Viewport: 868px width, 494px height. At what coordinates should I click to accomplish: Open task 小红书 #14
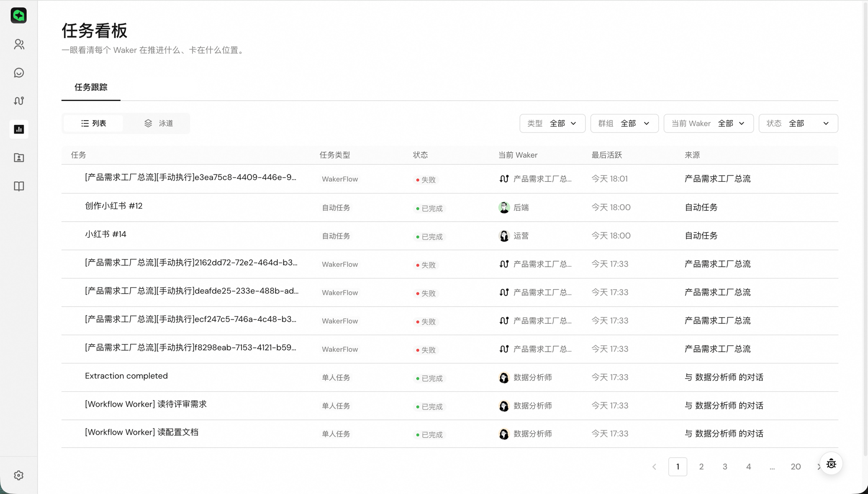[x=105, y=235]
